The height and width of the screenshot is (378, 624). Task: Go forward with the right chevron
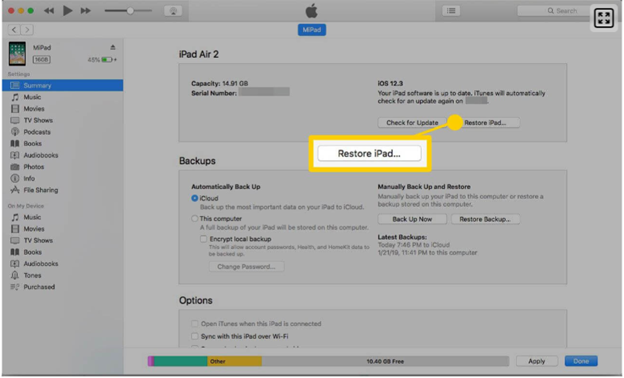[27, 29]
